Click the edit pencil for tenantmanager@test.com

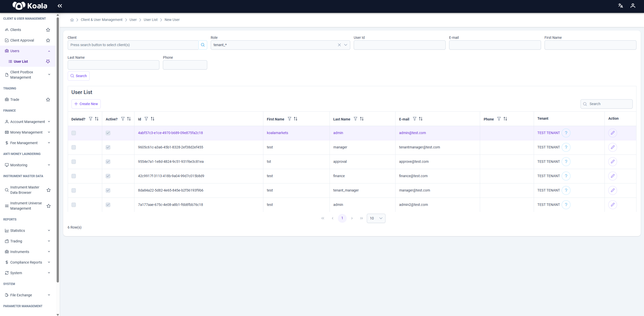point(613,147)
